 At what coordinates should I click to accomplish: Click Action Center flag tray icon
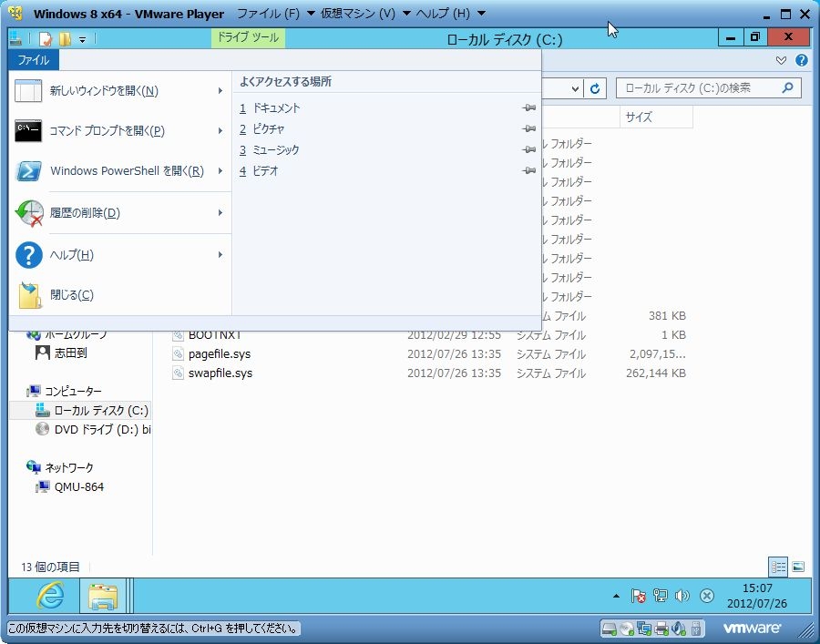(638, 596)
